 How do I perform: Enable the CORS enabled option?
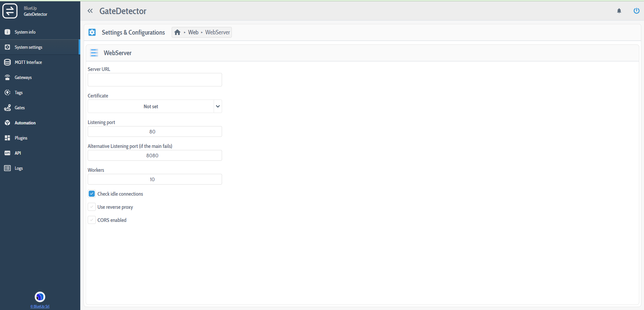(x=91, y=220)
